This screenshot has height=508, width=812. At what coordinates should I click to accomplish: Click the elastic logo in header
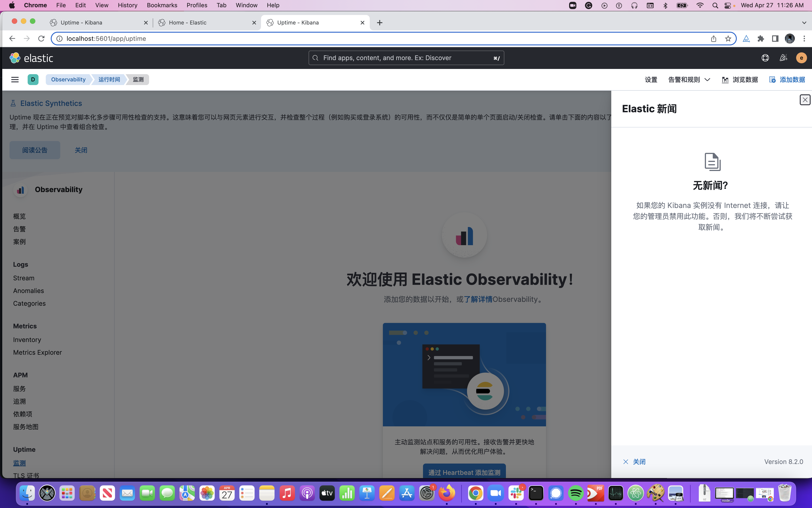(31, 58)
